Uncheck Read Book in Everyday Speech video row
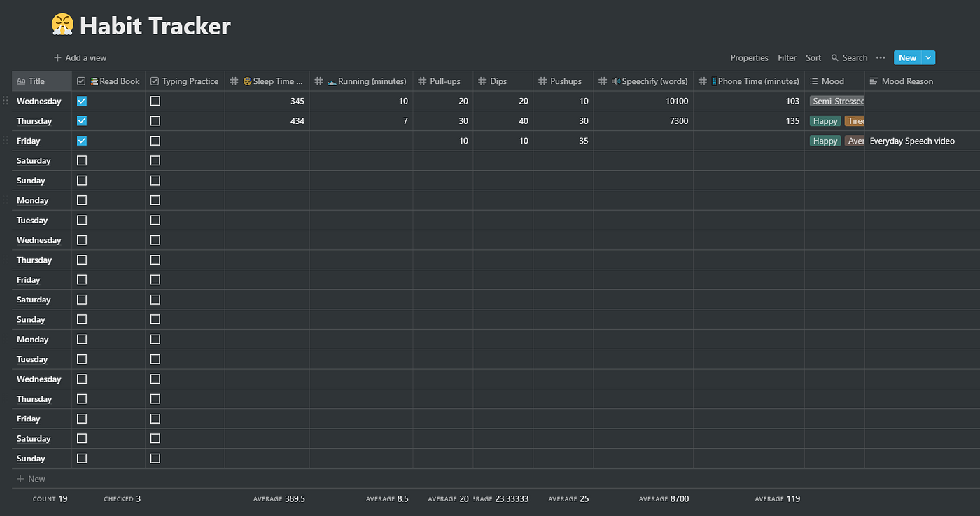The image size is (980, 516). click(x=82, y=141)
